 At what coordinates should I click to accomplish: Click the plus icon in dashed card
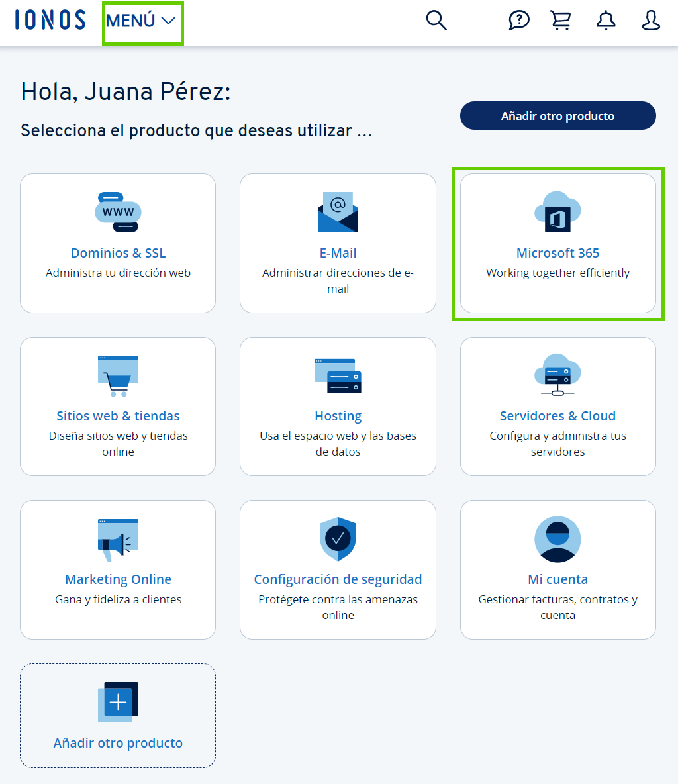118,702
